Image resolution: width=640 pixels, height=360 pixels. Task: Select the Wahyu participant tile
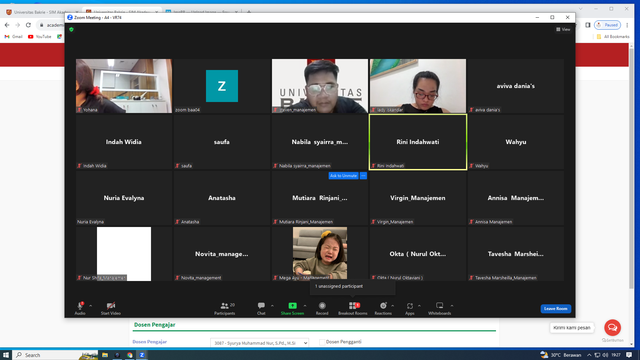[x=516, y=142]
